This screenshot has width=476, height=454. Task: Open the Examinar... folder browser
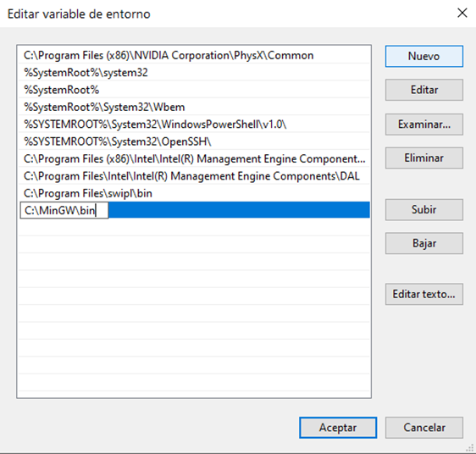pos(424,125)
